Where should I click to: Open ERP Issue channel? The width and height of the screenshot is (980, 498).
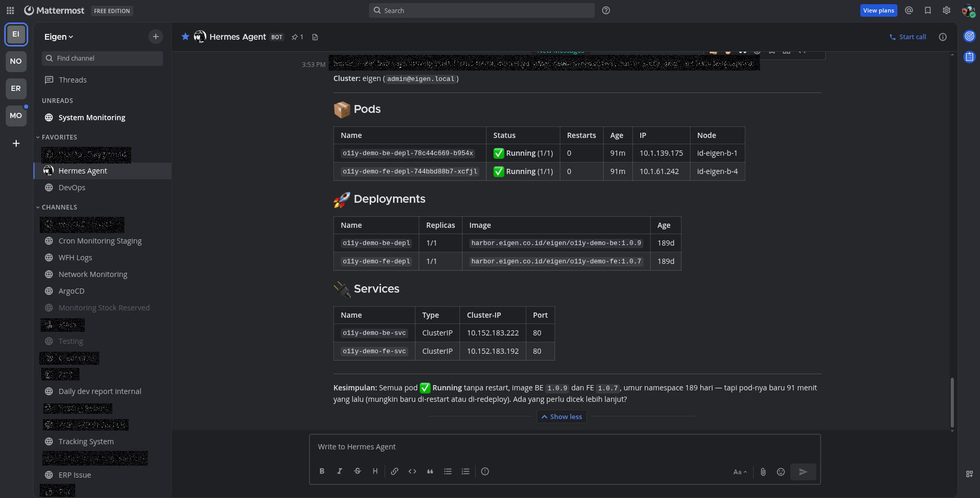point(102,475)
